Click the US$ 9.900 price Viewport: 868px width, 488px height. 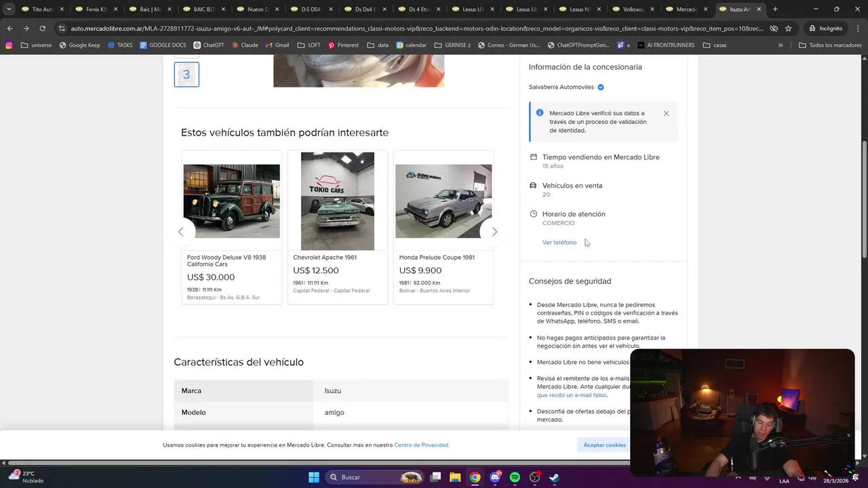tap(420, 270)
